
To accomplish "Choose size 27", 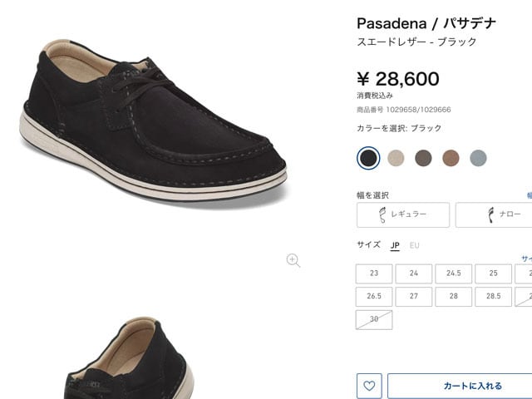I will pyautogui.click(x=413, y=297).
